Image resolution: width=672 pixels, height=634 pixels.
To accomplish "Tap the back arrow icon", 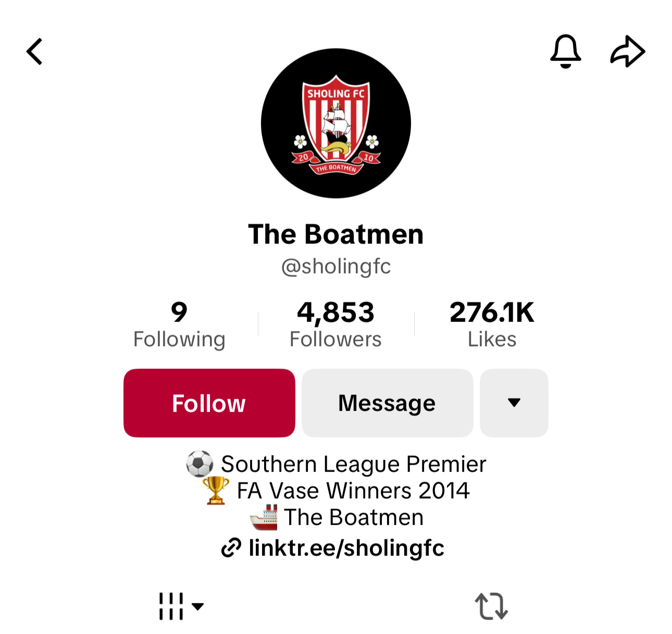I will coord(34,52).
